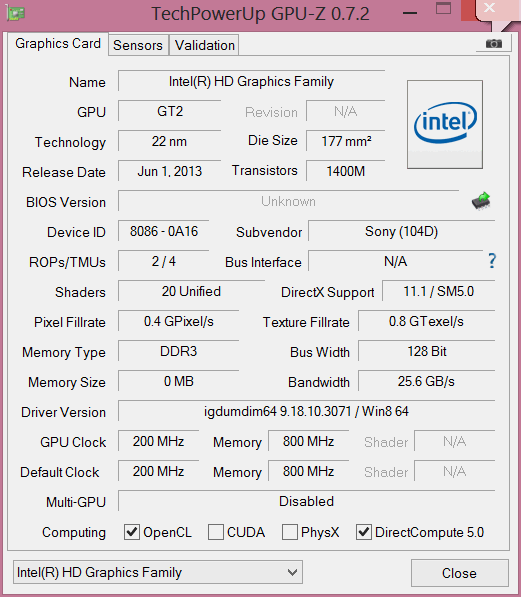Close the window with the X icon
Screen dimensions: 521x597
[489, 8]
